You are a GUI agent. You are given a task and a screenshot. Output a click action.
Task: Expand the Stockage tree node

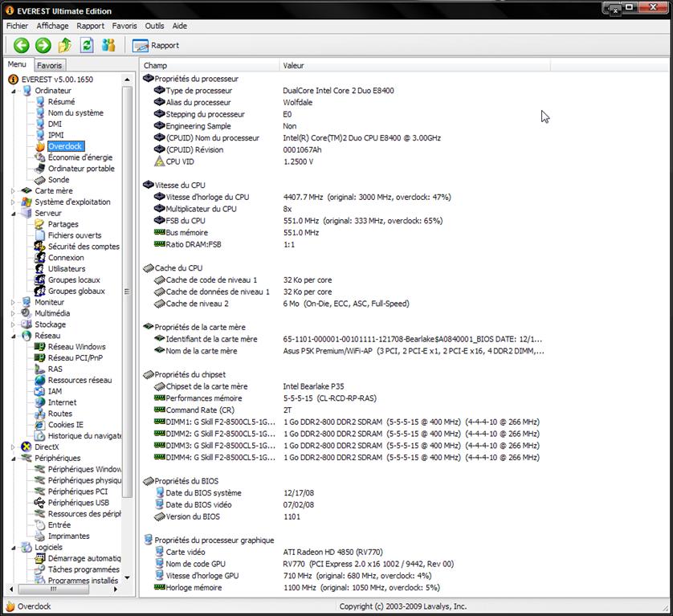(14, 324)
